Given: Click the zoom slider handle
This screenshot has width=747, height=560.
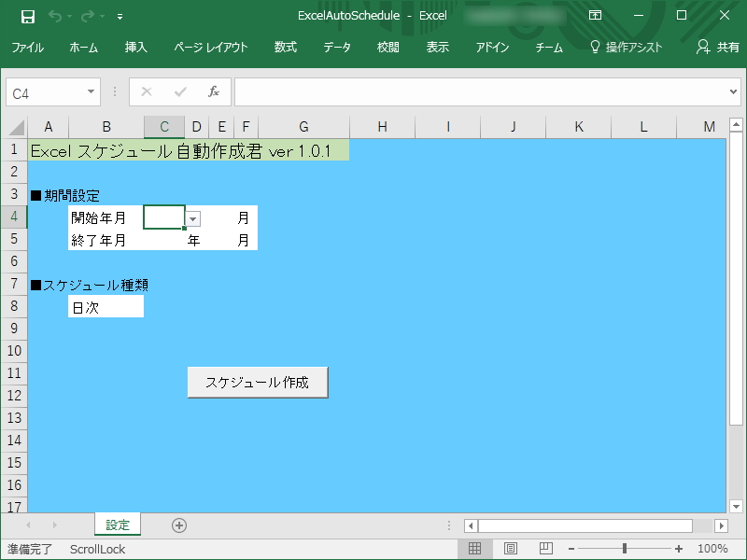Looking at the screenshot, I should pyautogui.click(x=625, y=549).
